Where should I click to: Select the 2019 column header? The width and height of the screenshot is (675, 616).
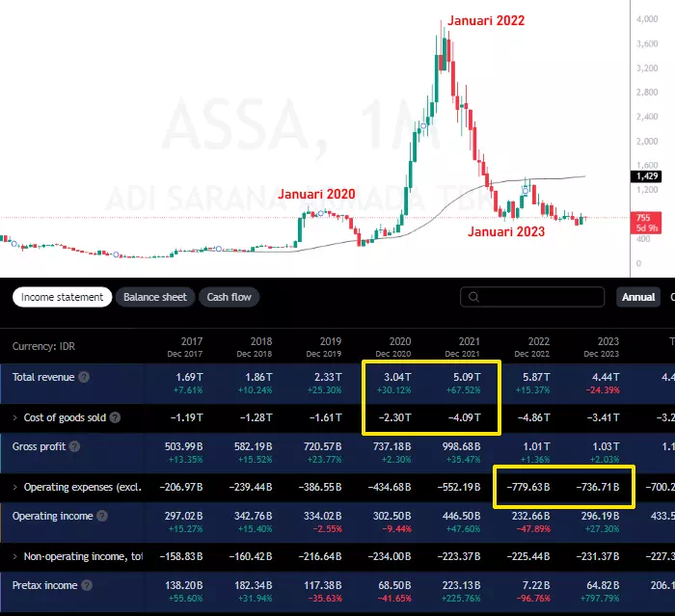324,347
